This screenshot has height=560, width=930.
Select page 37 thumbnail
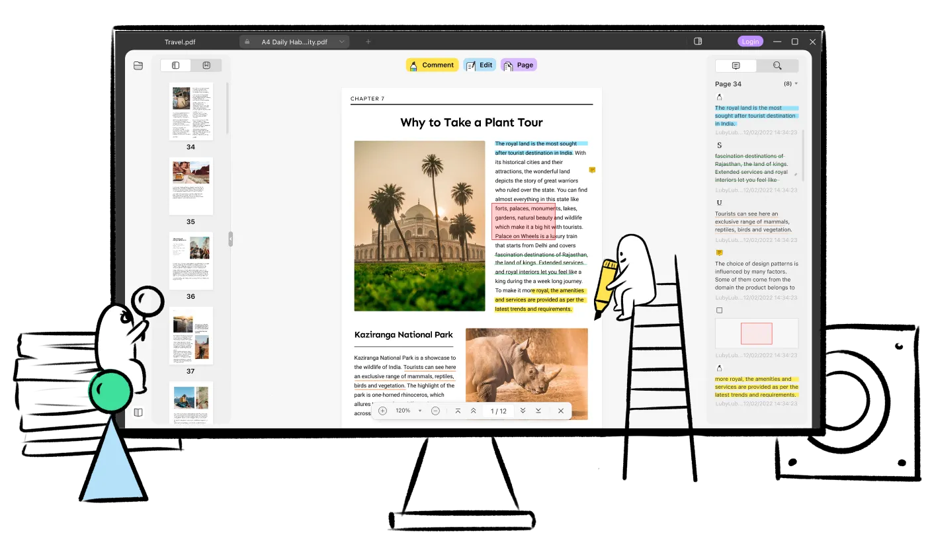191,335
